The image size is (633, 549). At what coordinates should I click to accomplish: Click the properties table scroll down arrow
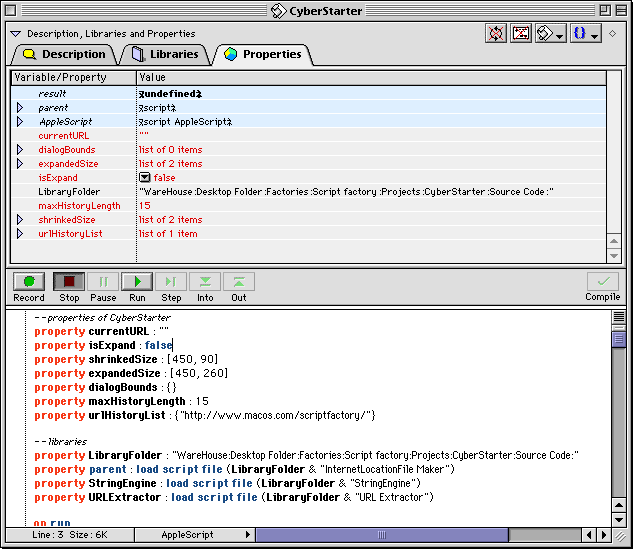614,256
